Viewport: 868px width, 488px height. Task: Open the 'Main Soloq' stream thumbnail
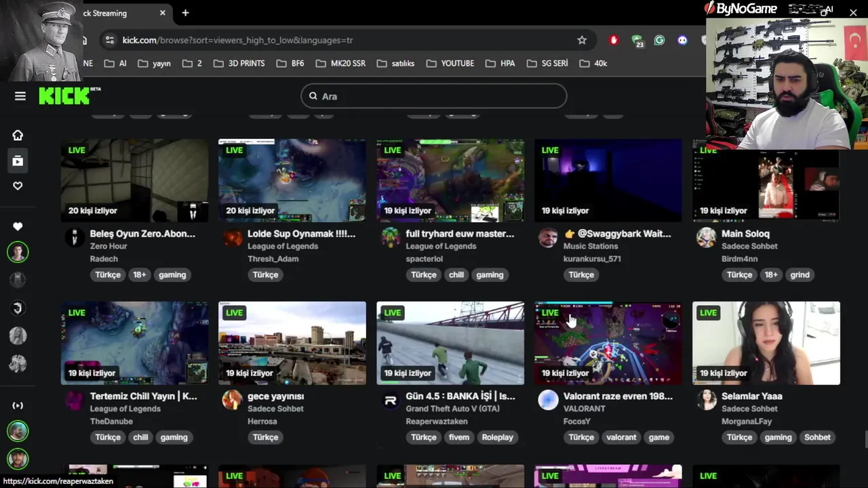coord(766,180)
